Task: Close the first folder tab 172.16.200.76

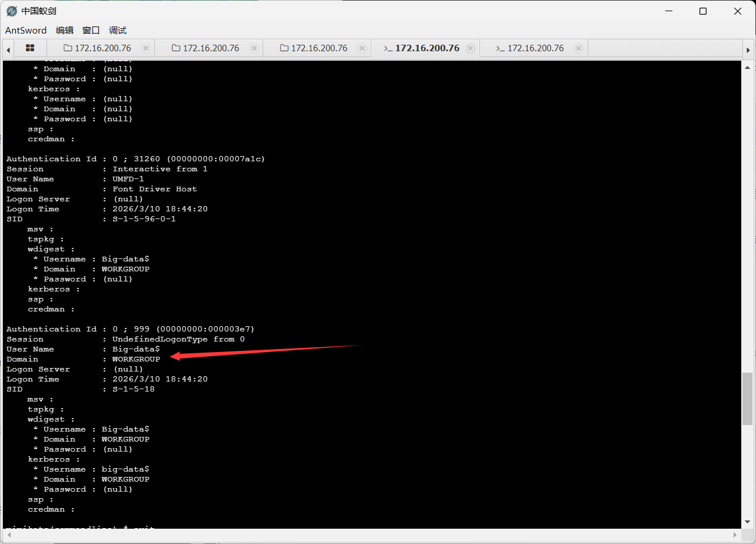Action: tap(146, 48)
